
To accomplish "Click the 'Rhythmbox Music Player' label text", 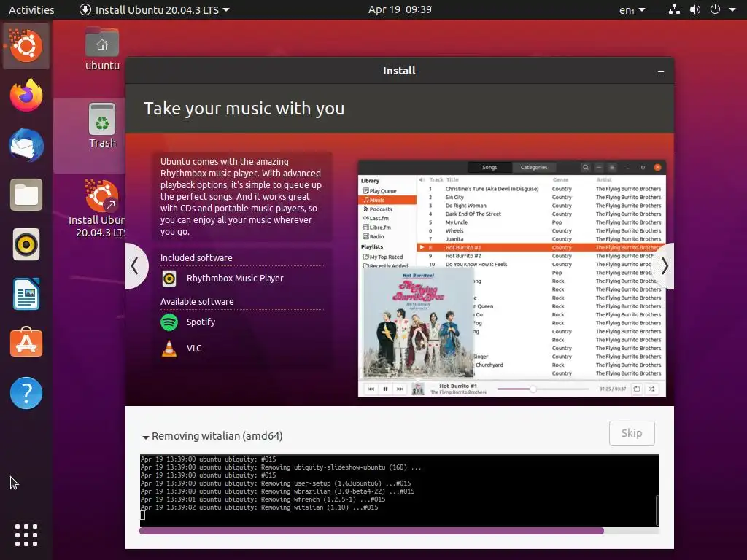I will [235, 279].
